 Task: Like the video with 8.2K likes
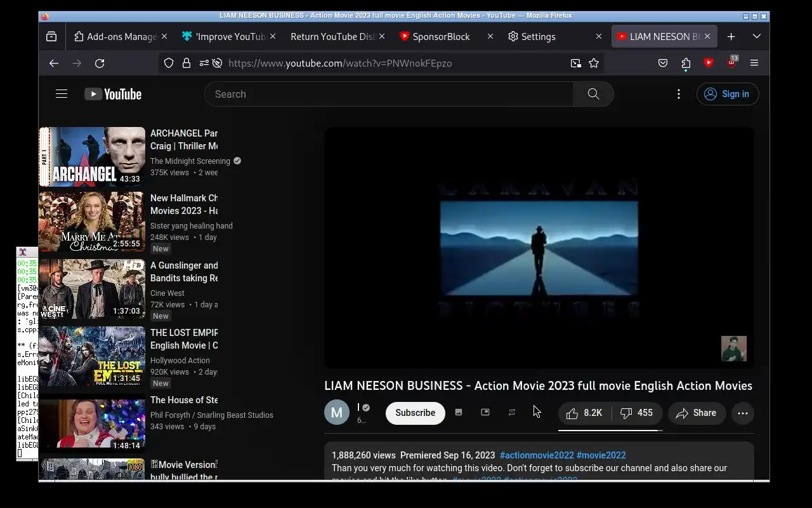click(x=585, y=413)
